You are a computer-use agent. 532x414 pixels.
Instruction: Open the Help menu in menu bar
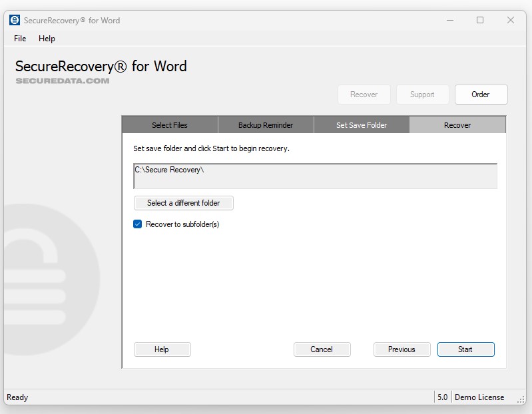(x=47, y=39)
